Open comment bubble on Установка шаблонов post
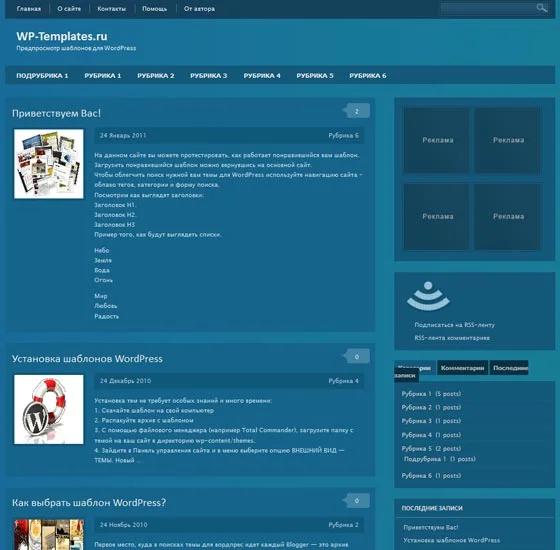Viewport: 560px width, 550px height. (x=356, y=356)
